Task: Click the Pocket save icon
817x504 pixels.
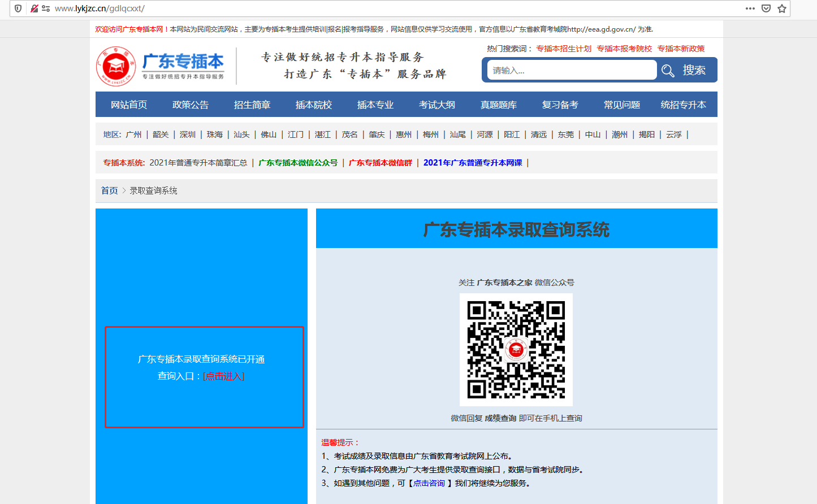Action: [766, 8]
